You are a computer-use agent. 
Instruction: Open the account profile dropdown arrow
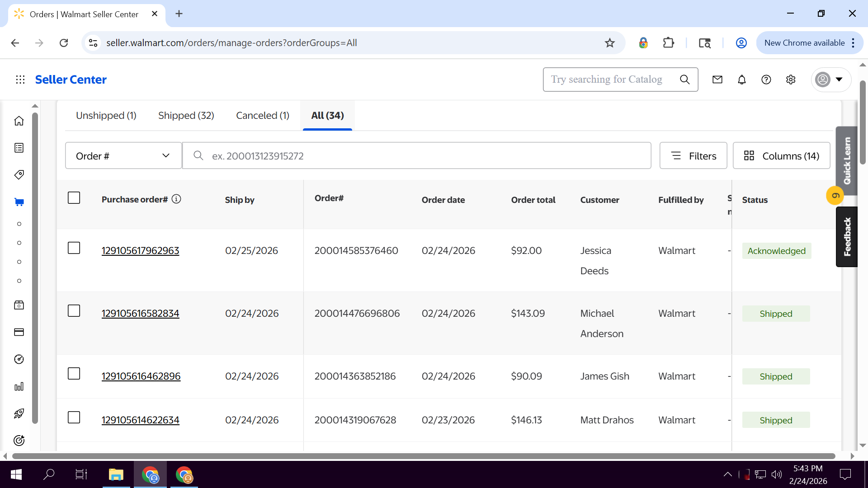coord(839,80)
